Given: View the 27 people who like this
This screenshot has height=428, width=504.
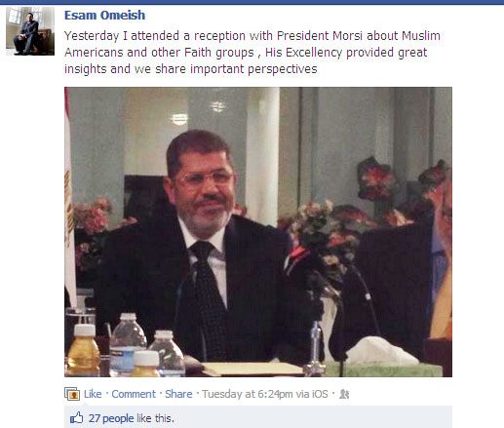Looking at the screenshot, I should (x=111, y=418).
